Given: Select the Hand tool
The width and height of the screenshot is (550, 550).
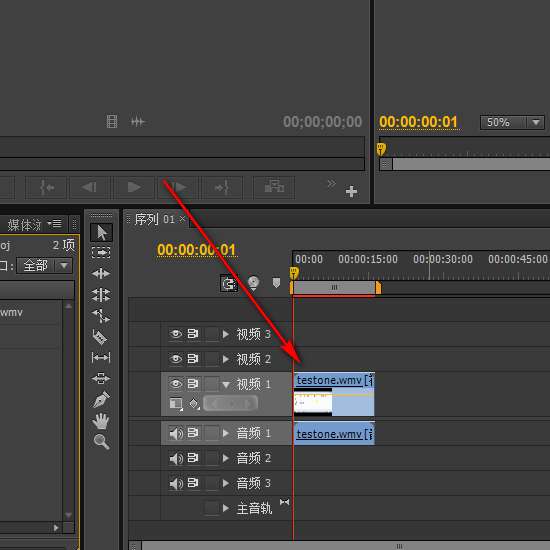Looking at the screenshot, I should (101, 421).
